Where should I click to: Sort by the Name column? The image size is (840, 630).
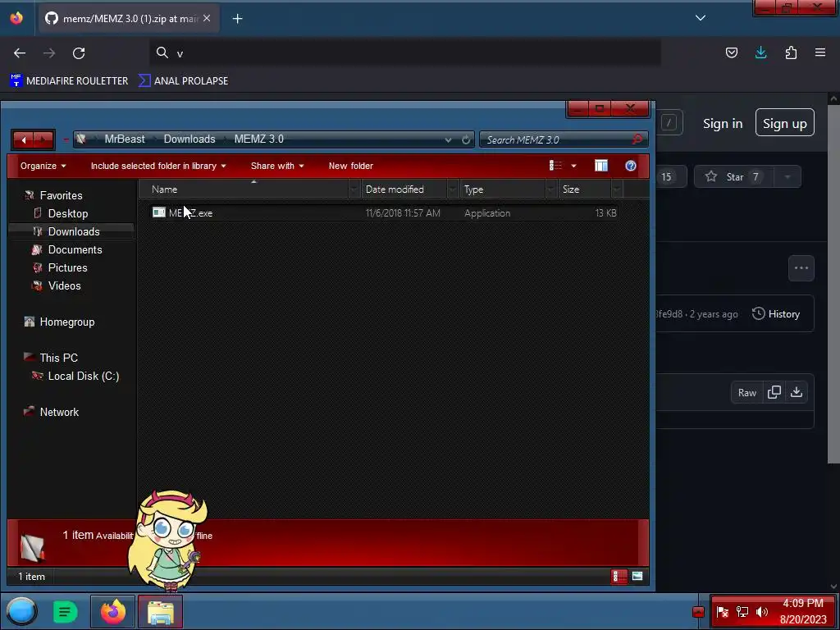pos(244,189)
